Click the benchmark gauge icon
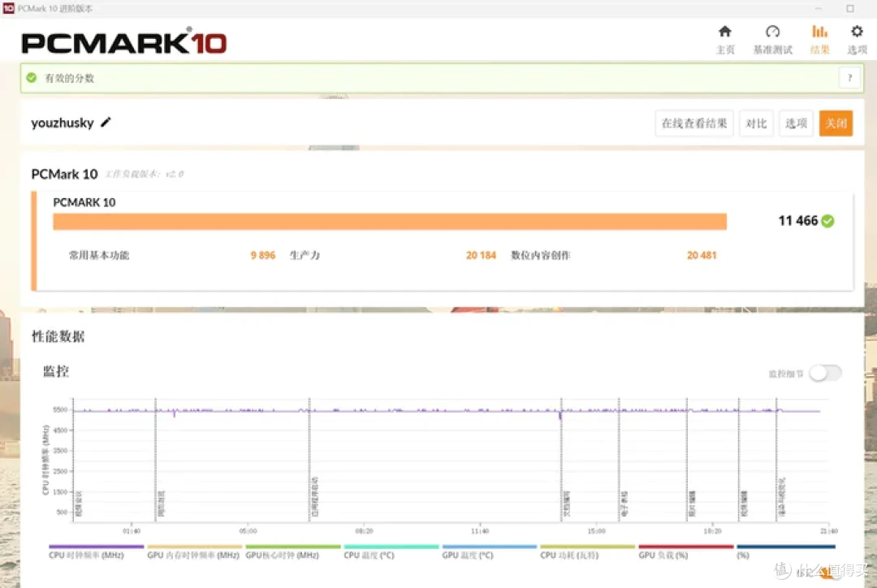This screenshot has height=588, width=877. tap(772, 32)
